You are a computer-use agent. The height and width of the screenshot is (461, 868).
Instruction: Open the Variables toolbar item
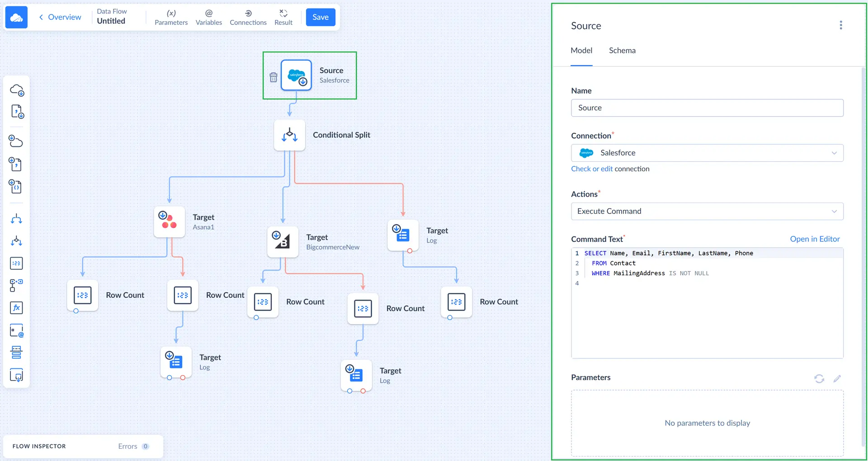tap(208, 17)
